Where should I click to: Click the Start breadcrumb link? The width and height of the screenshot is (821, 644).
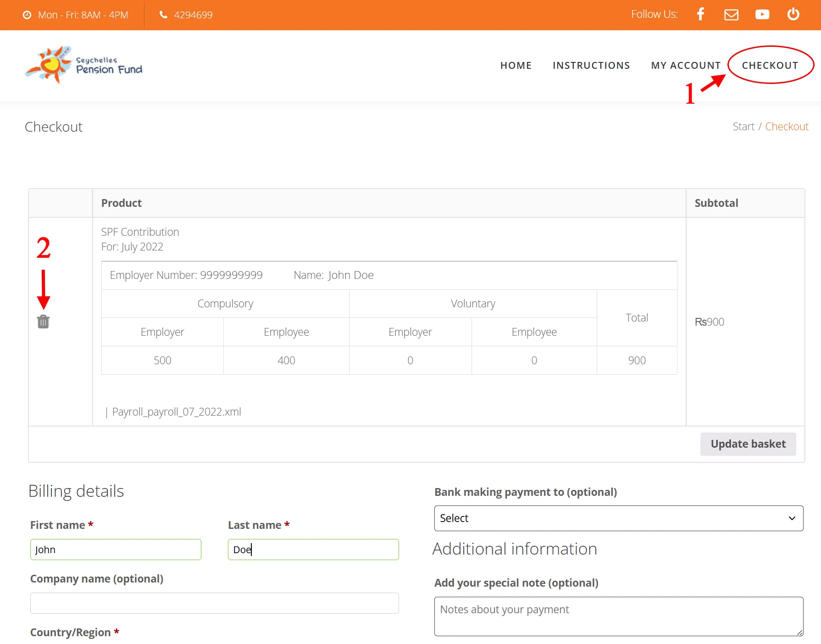743,127
